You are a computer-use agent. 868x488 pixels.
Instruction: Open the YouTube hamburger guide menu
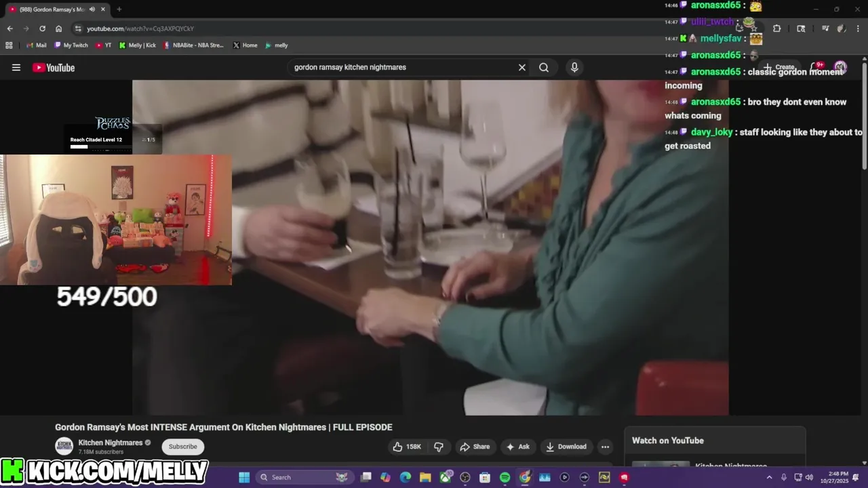(16, 67)
